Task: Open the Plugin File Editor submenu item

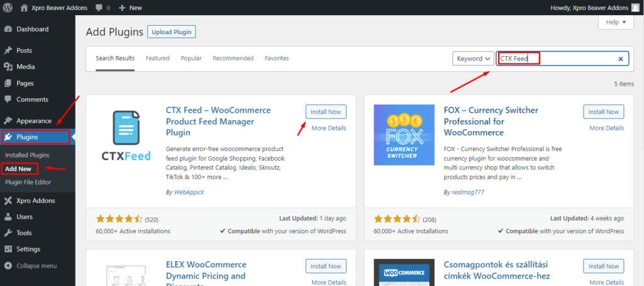Action: pyautogui.click(x=28, y=182)
